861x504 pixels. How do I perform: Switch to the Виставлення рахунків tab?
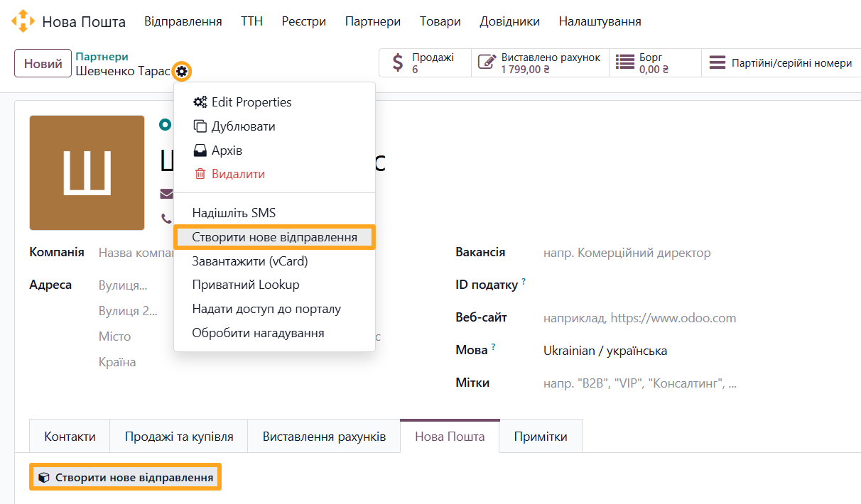324,437
